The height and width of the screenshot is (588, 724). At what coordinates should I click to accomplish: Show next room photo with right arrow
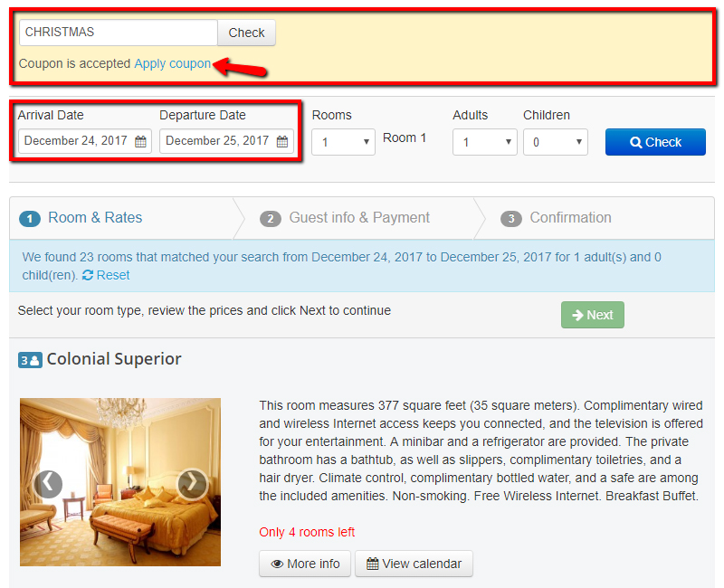pos(192,485)
